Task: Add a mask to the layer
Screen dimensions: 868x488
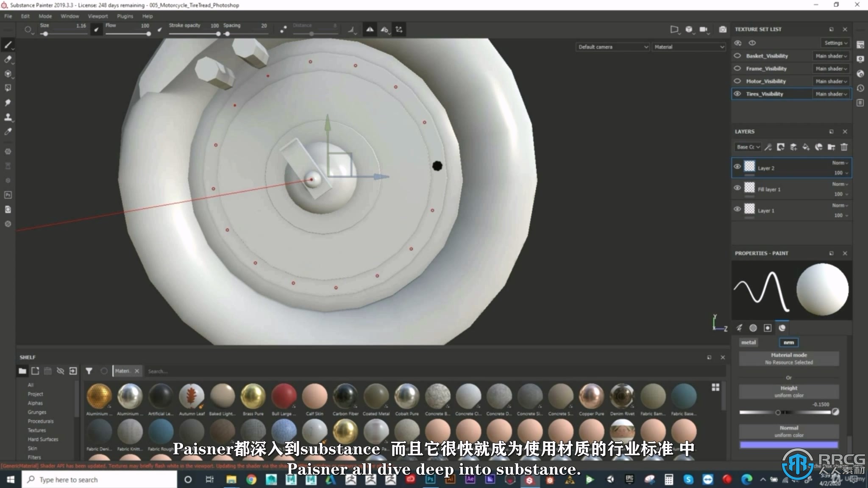Action: 781,147
